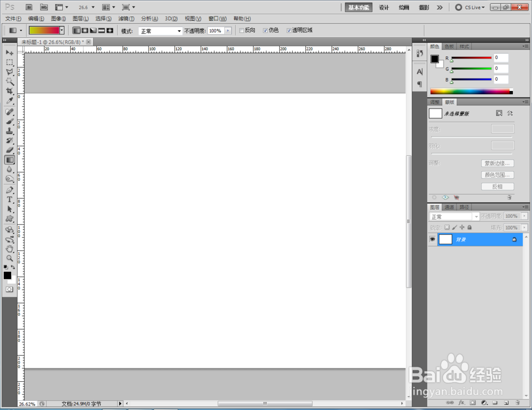This screenshot has height=410, width=532.
Task: Swap foreground and background colors
Action: point(13,267)
